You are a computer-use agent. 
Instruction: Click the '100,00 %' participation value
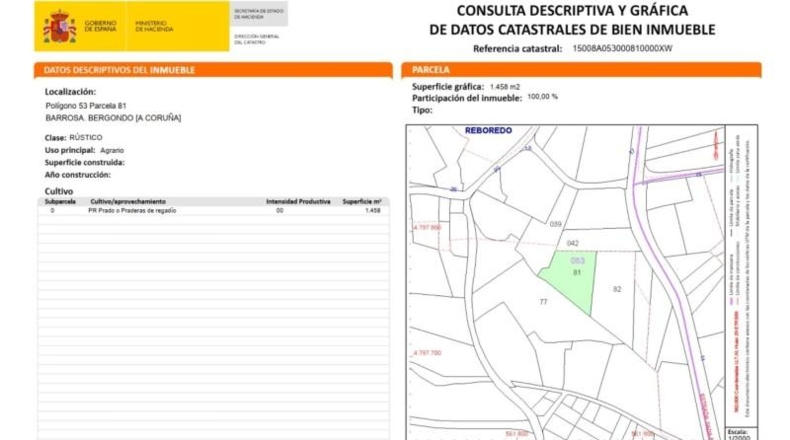(x=543, y=97)
